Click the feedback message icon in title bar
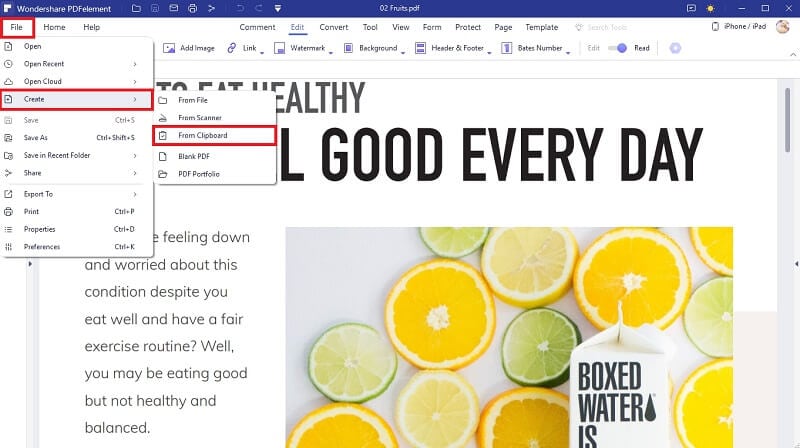The height and width of the screenshot is (448, 800). pyautogui.click(x=691, y=8)
